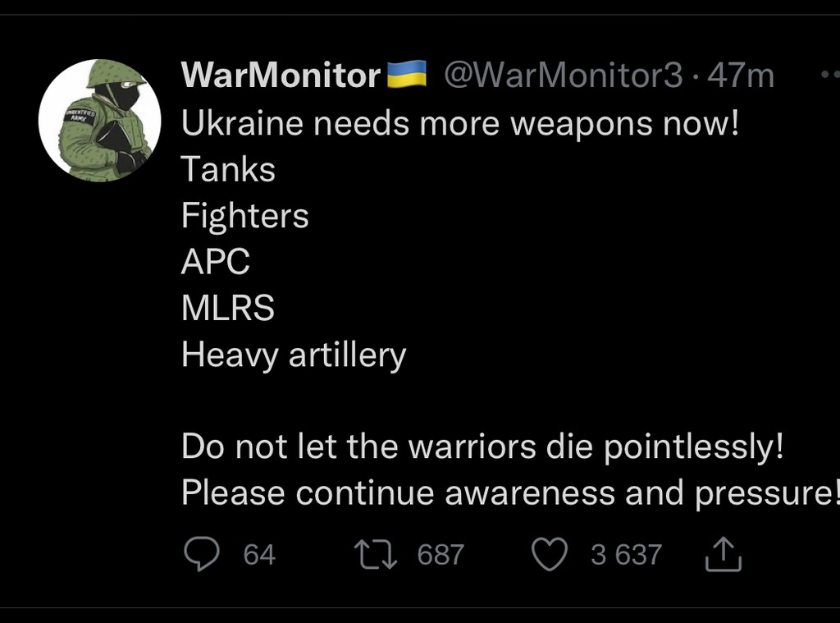Click the Ukraine flag emoji beside WarMonitor
This screenshot has height=623, width=840.
pos(407,75)
